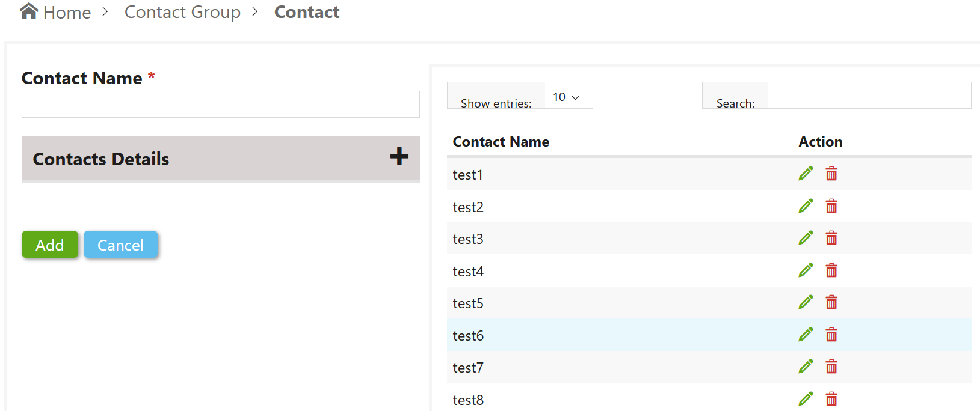Go to Contact Group breadcrumb

(182, 12)
